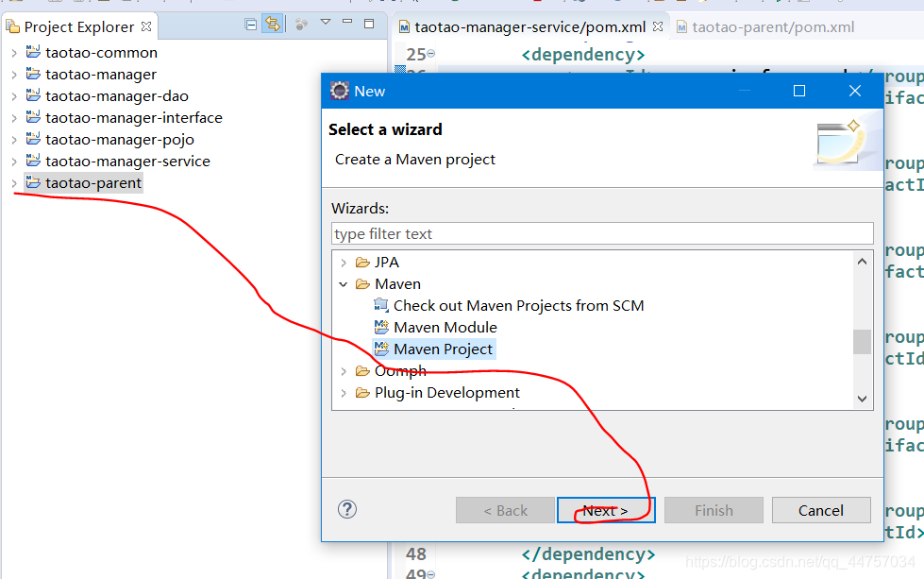Expand the JPA wizard folder
Screen dimensions: 924x579
pyautogui.click(x=344, y=263)
